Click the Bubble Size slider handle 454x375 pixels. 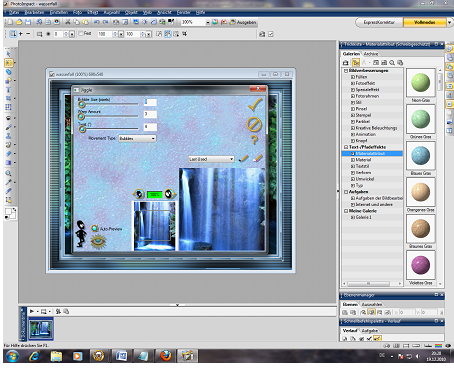click(81, 104)
